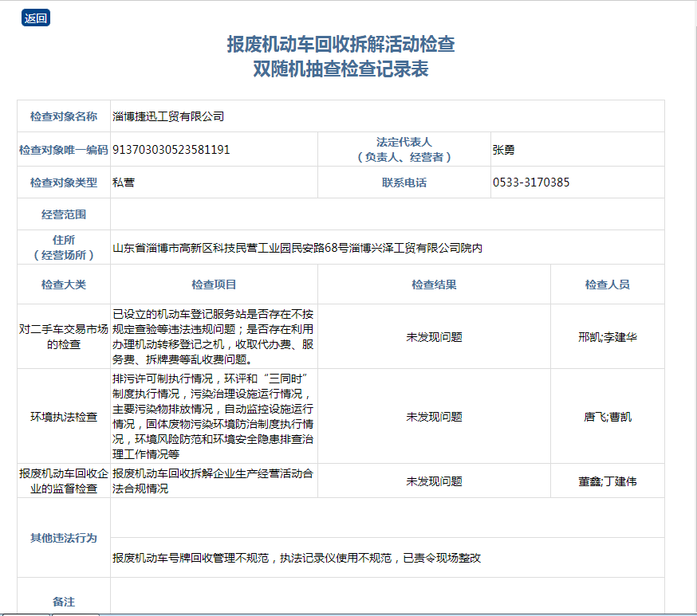Click the 检查项目 column header
The image size is (697, 616).
coord(214,284)
